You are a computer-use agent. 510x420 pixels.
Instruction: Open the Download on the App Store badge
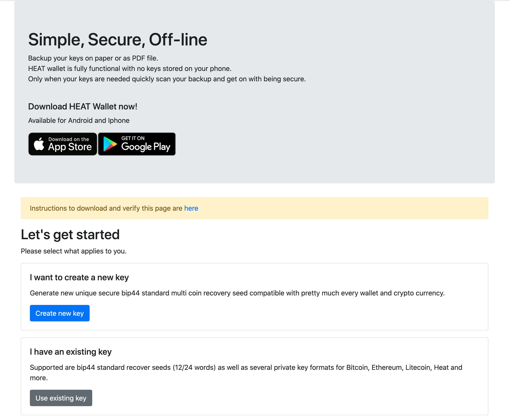coord(63,144)
